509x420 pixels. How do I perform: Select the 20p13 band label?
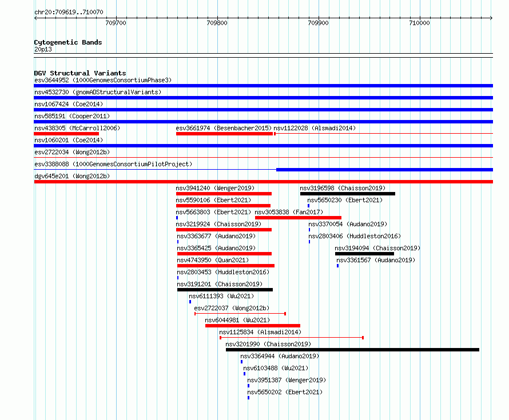click(x=43, y=49)
